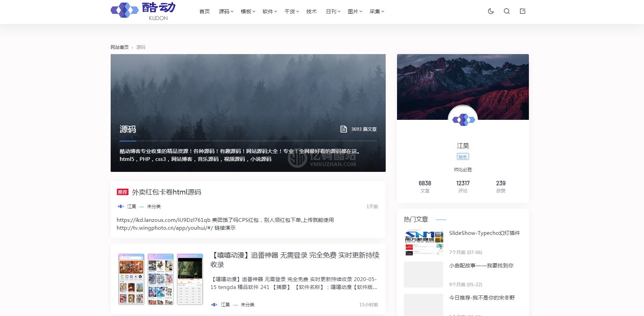Expand the 源码 dropdown in the navigation bar
This screenshot has width=644, height=316.
226,12
